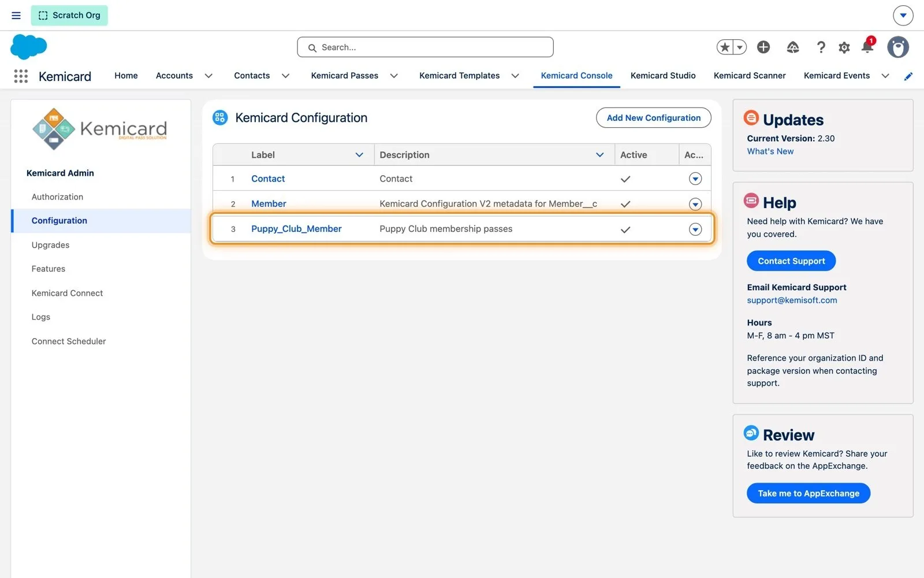
Task: Click the circled dropdown arrow at top right
Action: coord(903,16)
